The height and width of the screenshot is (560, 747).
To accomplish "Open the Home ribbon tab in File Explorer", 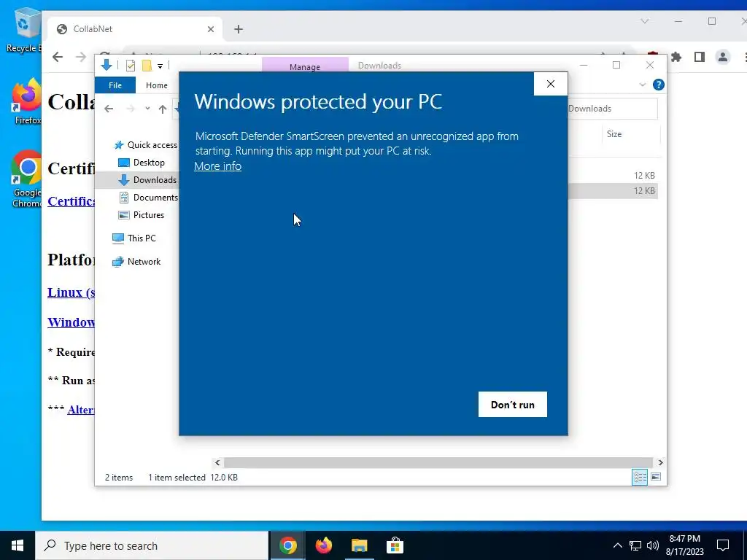I will pos(157,85).
